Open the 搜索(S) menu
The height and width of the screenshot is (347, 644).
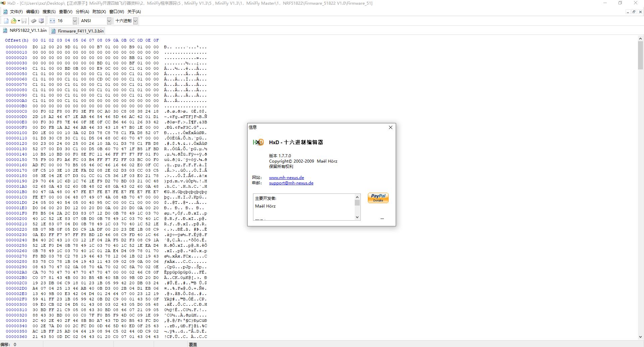(x=49, y=12)
